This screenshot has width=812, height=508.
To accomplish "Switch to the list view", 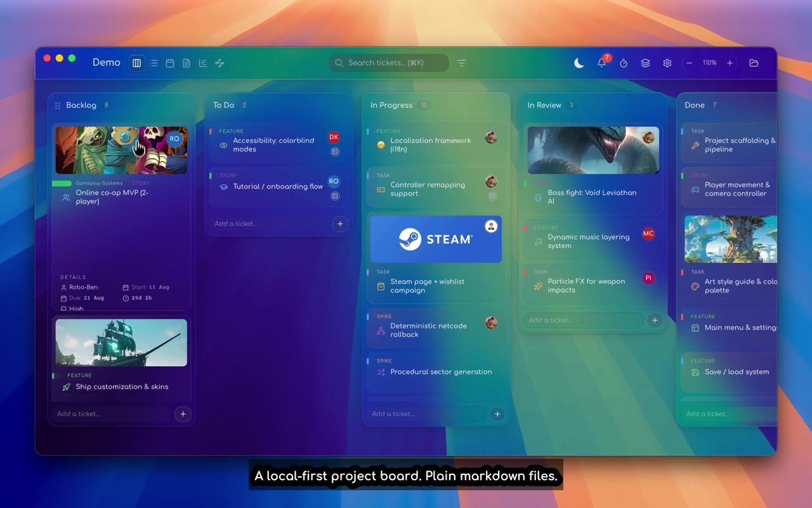I will point(154,63).
